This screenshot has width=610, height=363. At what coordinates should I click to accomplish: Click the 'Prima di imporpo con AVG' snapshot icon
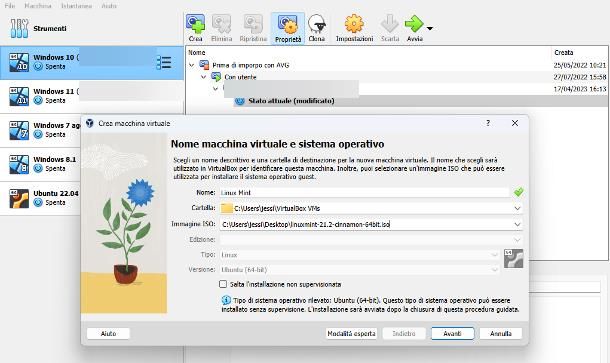[204, 65]
